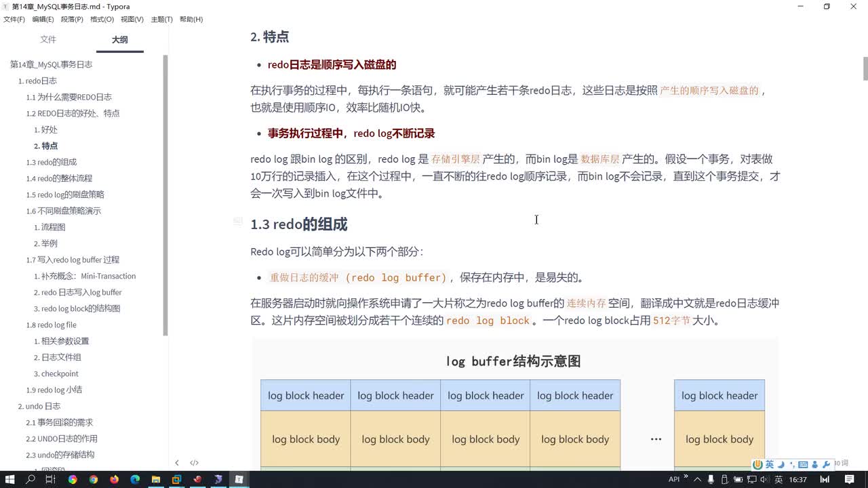
Task: Select outline item 2. 特点
Action: (x=45, y=146)
